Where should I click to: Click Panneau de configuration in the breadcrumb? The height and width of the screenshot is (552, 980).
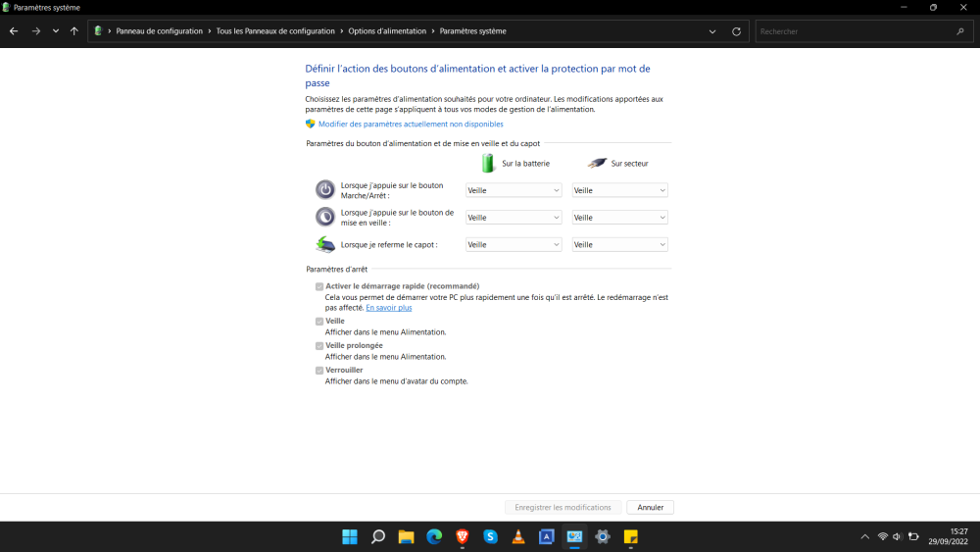pos(159,31)
